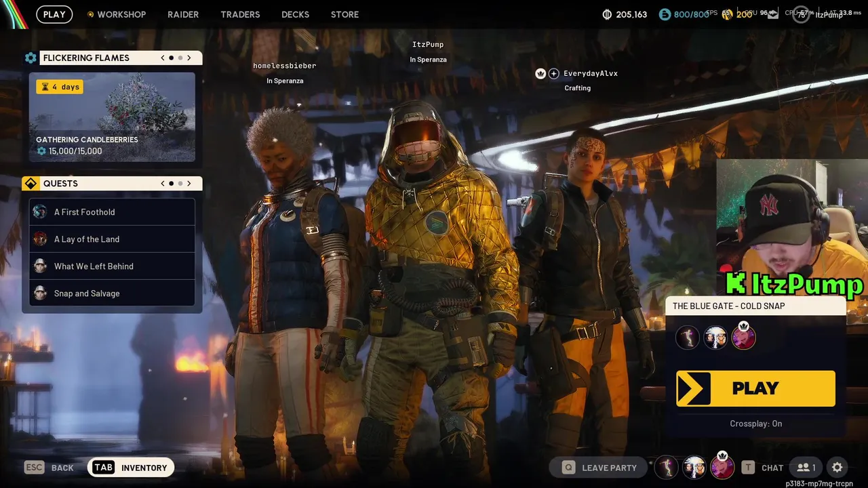
Task: Click the EverydayAlvx player name tag
Action: coord(591,73)
